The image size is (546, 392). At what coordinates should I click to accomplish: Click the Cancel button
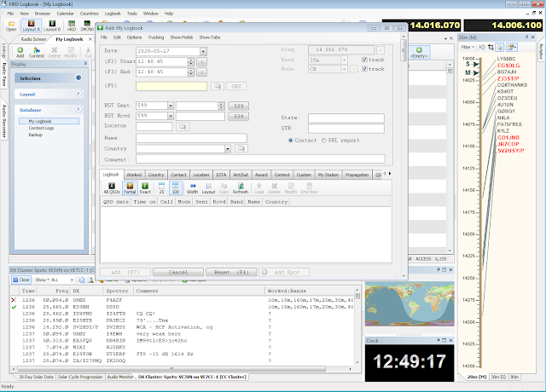[x=178, y=273]
